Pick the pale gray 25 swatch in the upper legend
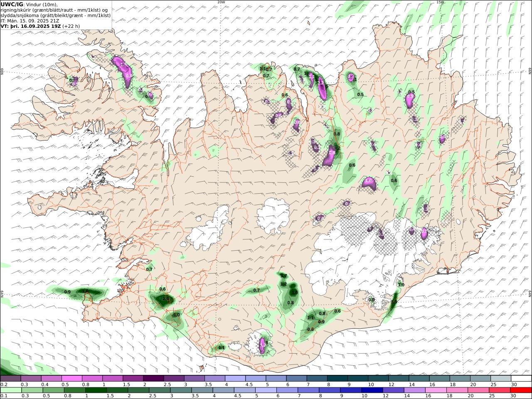Screen dimensions: 532x399 [500, 379]
